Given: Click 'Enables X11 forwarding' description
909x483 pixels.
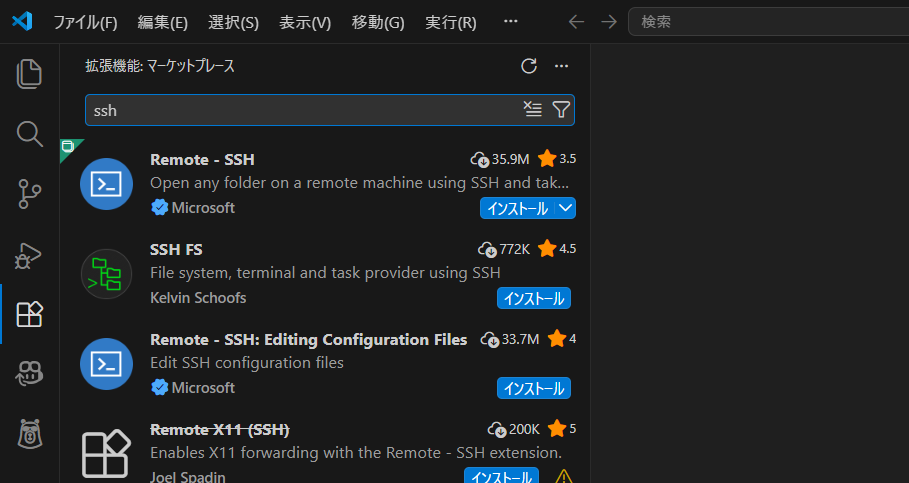Looking at the screenshot, I should tap(355, 452).
